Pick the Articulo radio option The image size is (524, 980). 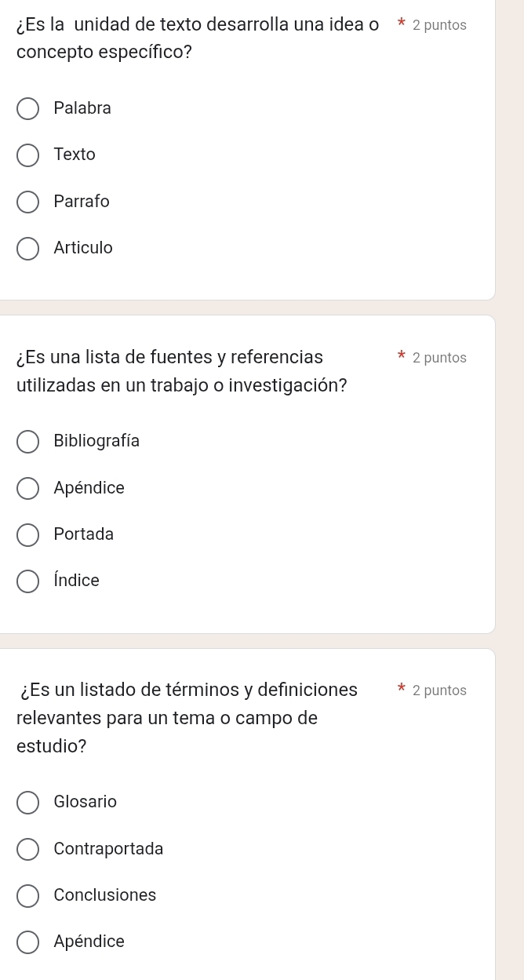click(28, 249)
